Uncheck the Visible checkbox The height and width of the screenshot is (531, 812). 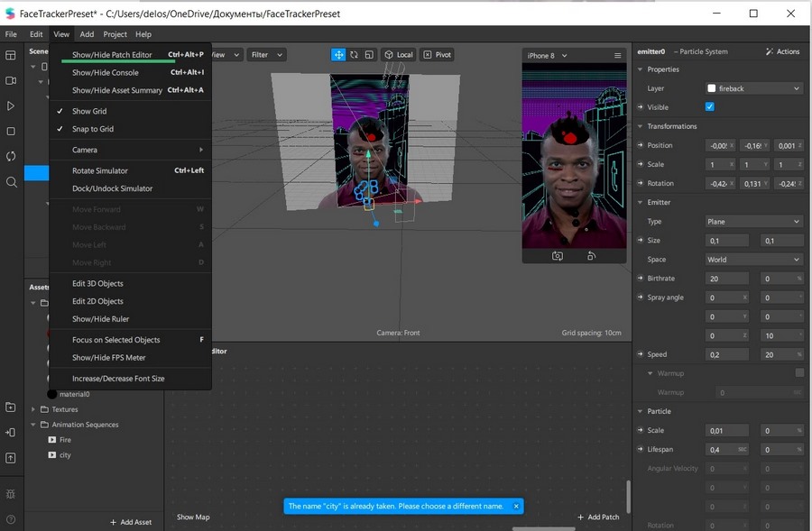709,107
